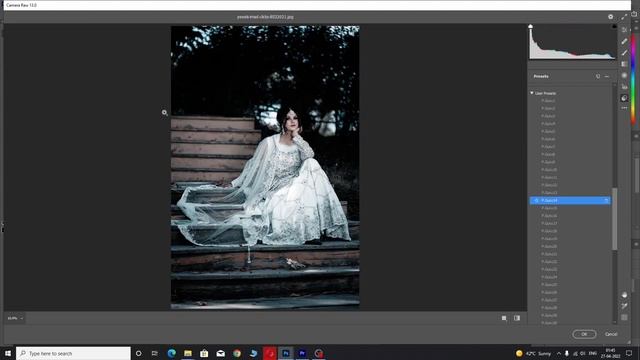This screenshot has height=360, width=640.
Task: Open the notification center icon
Action: click(629, 353)
